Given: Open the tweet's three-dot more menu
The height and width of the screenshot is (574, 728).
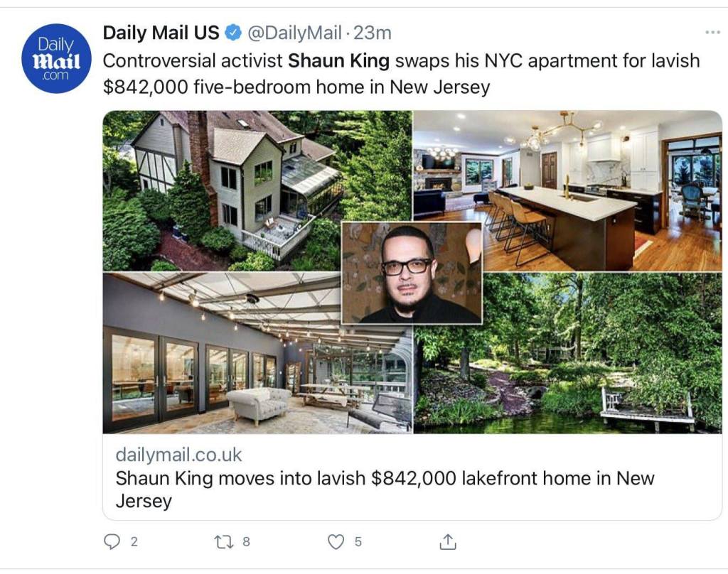Looking at the screenshot, I should [x=712, y=33].
